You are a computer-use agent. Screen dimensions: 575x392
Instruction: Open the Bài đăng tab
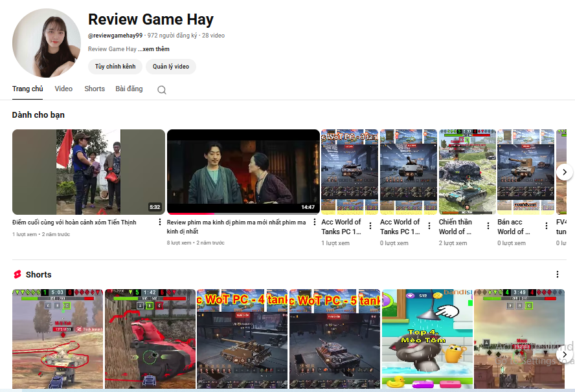(129, 89)
